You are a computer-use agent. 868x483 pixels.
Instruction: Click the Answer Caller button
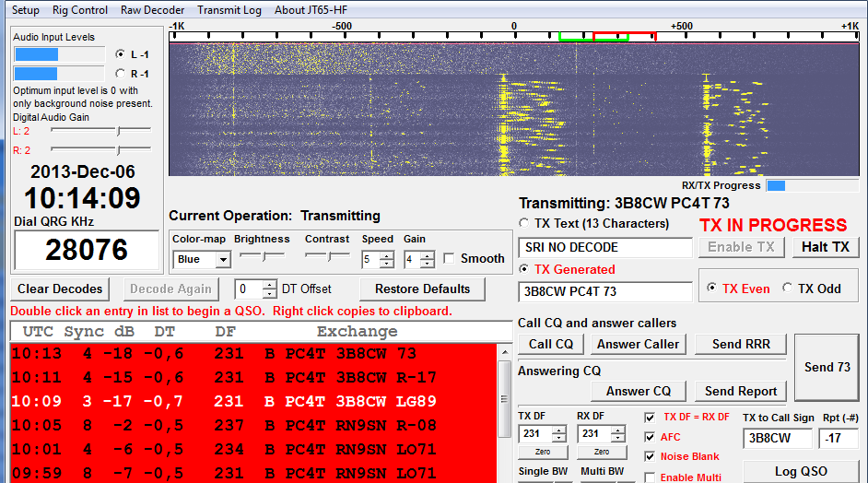coord(638,345)
